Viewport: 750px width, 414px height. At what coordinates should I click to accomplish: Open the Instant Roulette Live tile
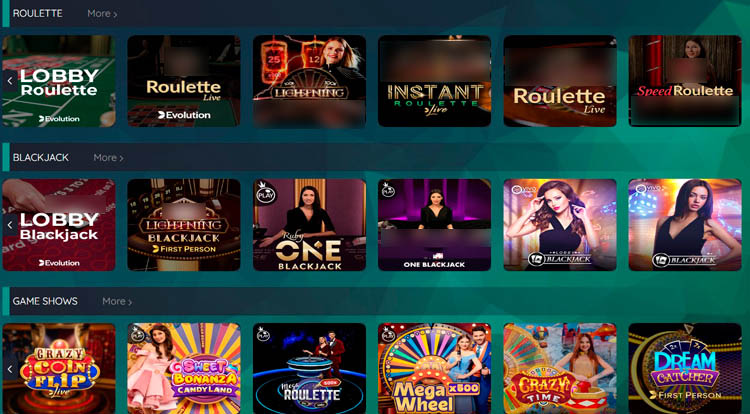[x=435, y=81]
